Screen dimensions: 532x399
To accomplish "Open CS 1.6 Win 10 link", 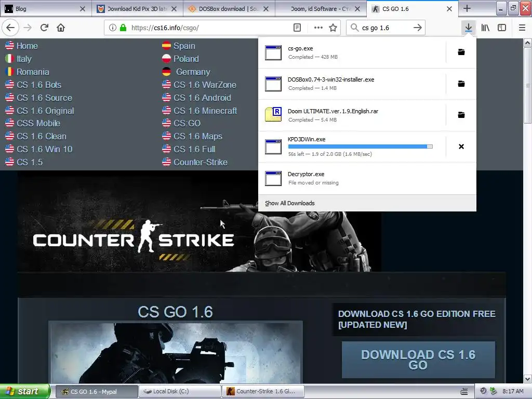I will (45, 149).
